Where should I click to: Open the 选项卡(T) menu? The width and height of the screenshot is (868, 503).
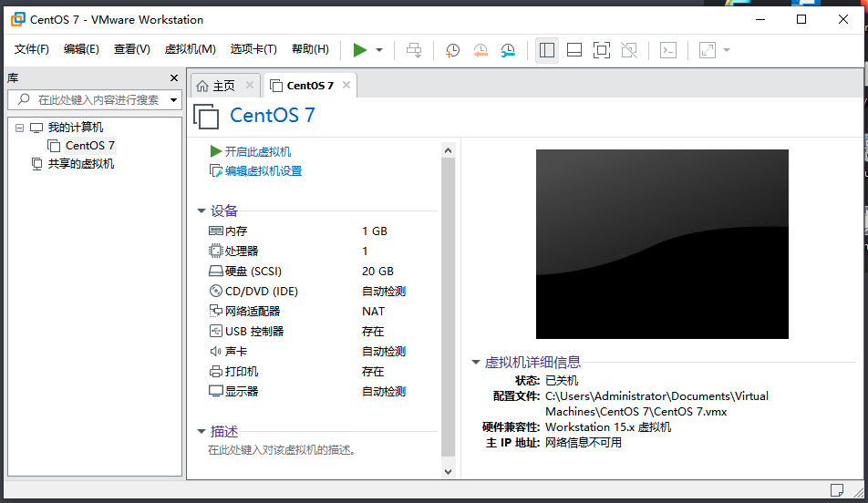(253, 49)
